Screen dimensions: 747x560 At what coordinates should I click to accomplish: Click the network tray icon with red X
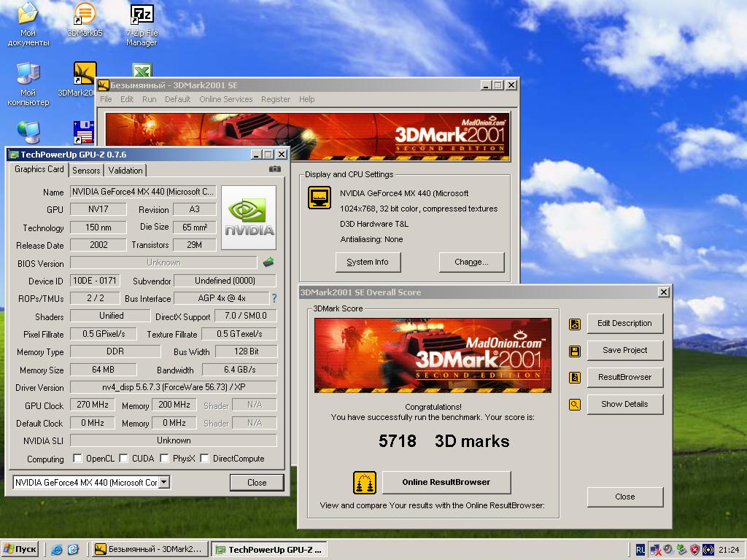(655, 550)
